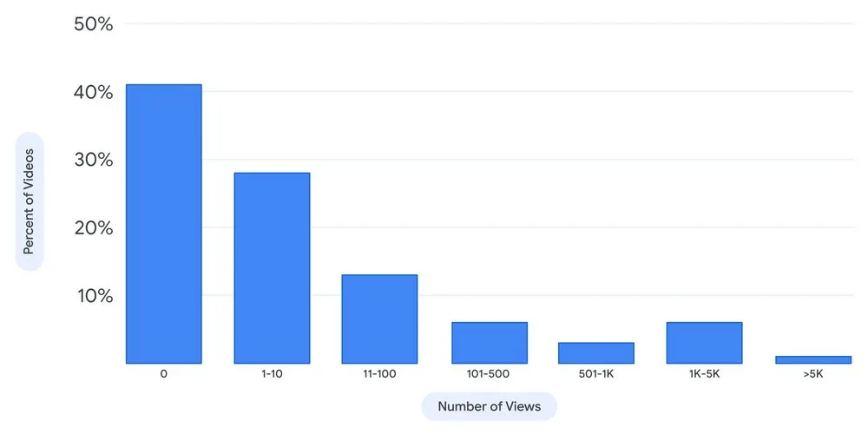Viewport: 868px width, 434px height.
Task: Select the 1K-5K x-axis category label
Action: tap(704, 375)
